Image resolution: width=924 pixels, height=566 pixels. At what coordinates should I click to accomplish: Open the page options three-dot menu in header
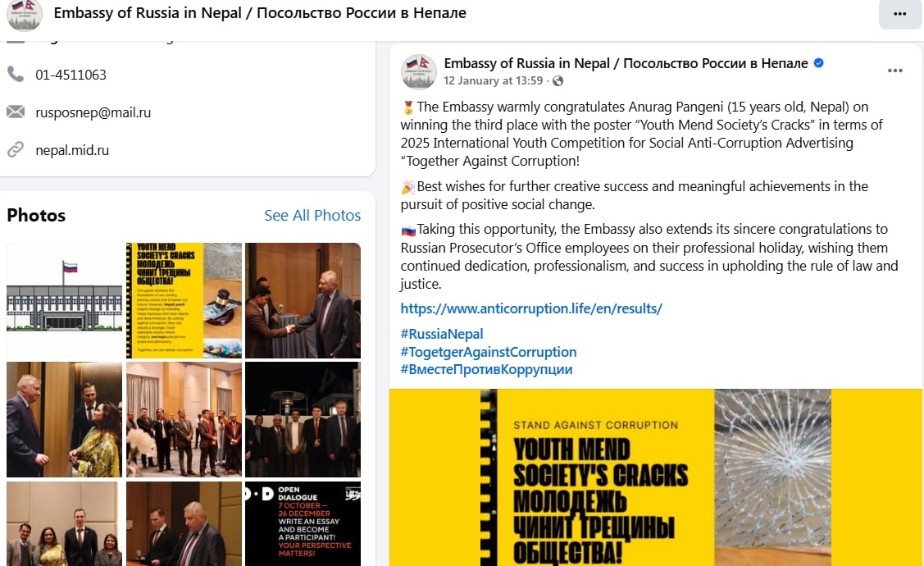tap(899, 14)
